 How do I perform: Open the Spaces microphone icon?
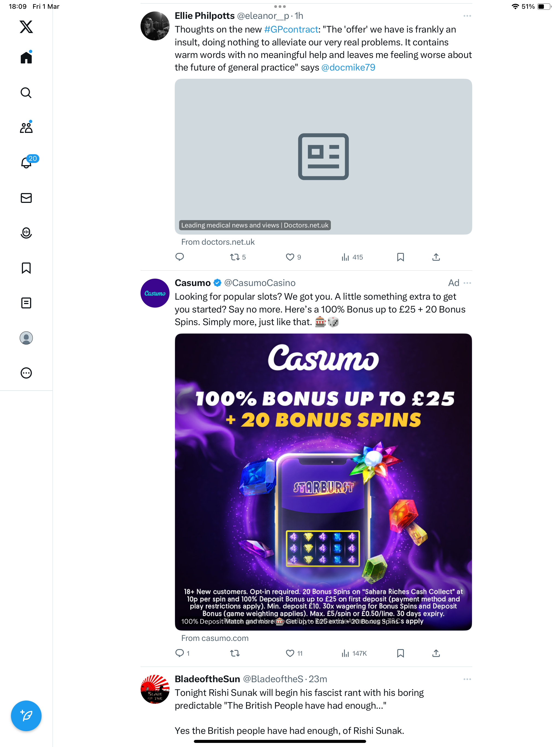[26, 233]
